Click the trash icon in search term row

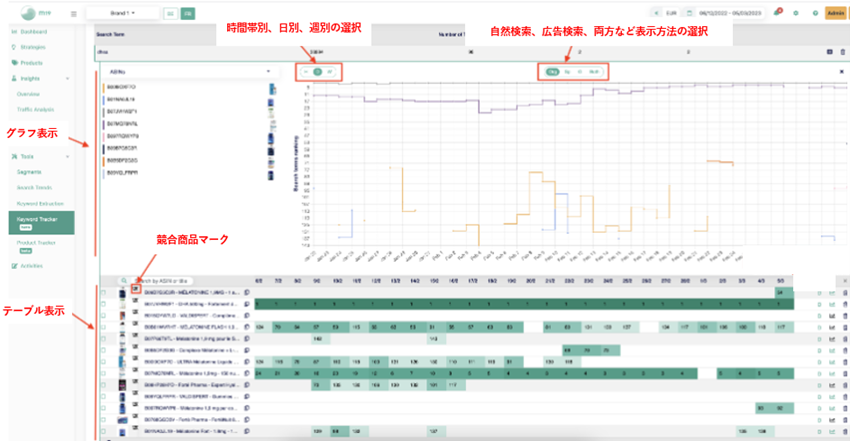(x=842, y=51)
